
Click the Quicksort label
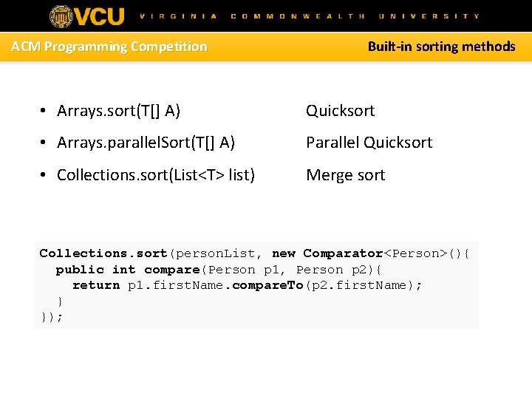tap(341, 111)
